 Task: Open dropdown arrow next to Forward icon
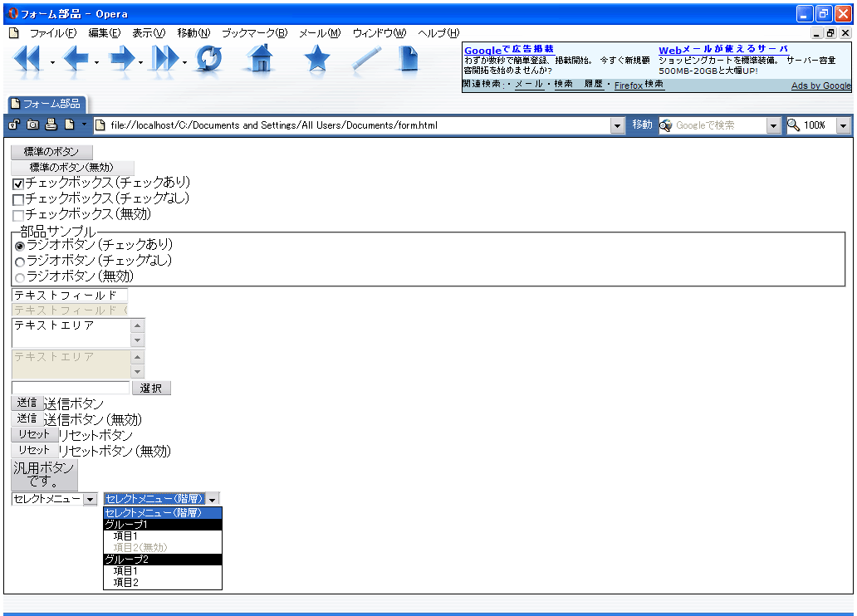[x=141, y=62]
